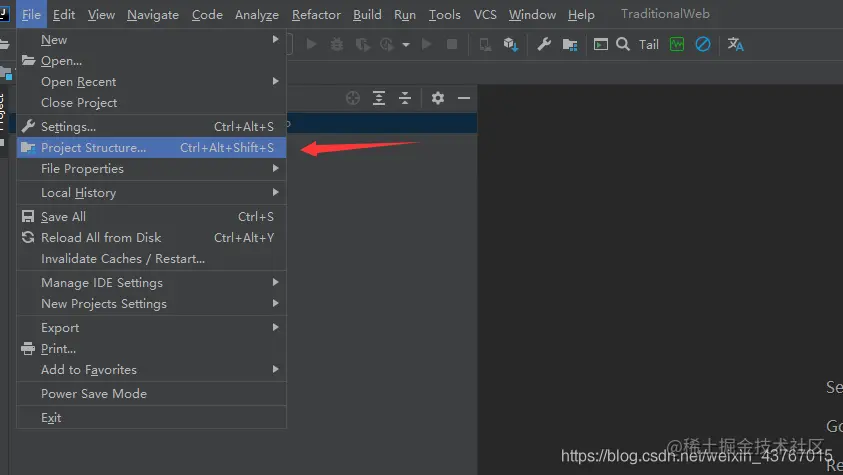Image resolution: width=843 pixels, height=475 pixels.
Task: Click the Stop square icon
Action: tap(452, 44)
